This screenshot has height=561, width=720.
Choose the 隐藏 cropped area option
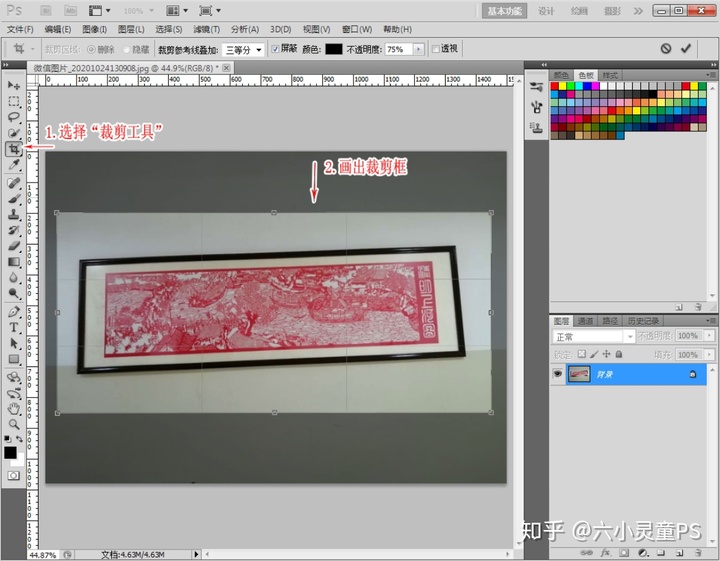coord(127,49)
